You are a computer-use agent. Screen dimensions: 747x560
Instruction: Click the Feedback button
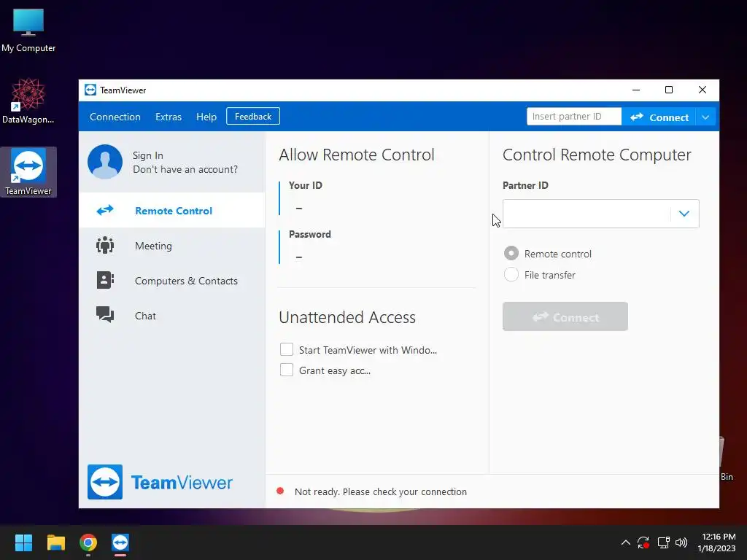click(253, 116)
